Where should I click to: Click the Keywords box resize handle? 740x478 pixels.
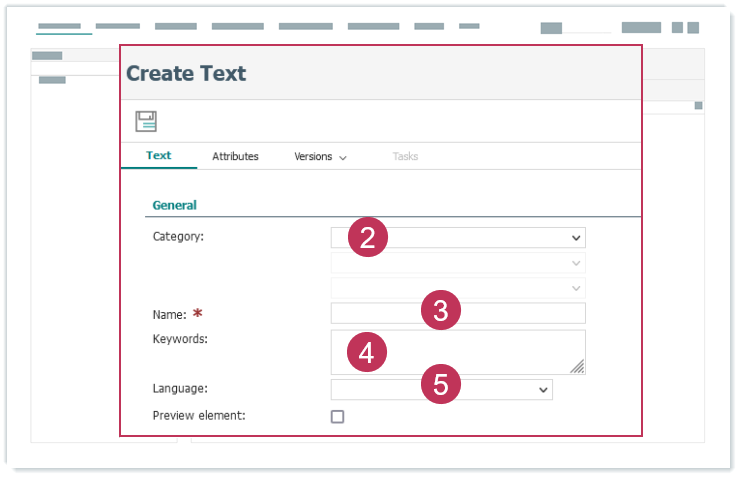(577, 367)
